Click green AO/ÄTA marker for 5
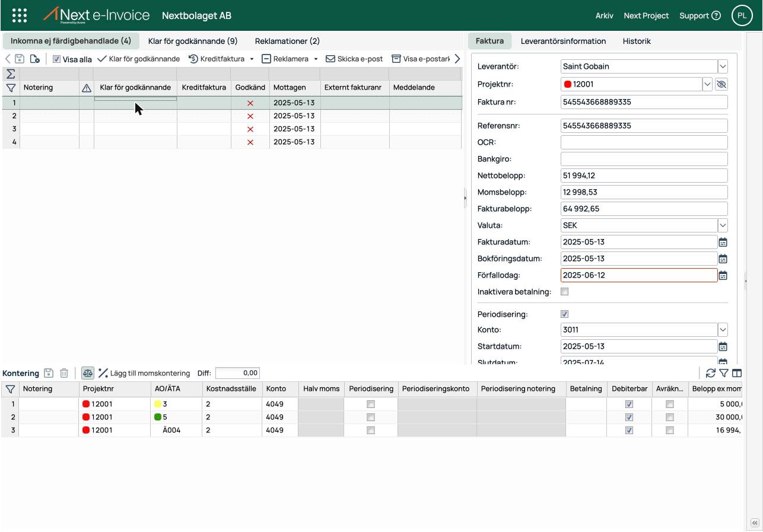Viewport: 763px width, 532px height. pos(158,418)
